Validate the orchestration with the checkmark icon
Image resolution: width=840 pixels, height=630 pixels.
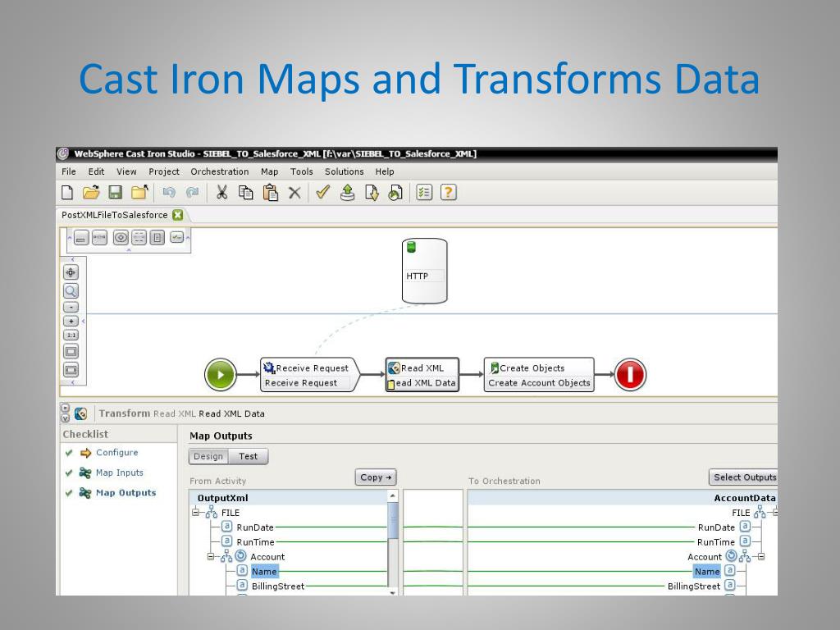pyautogui.click(x=322, y=192)
